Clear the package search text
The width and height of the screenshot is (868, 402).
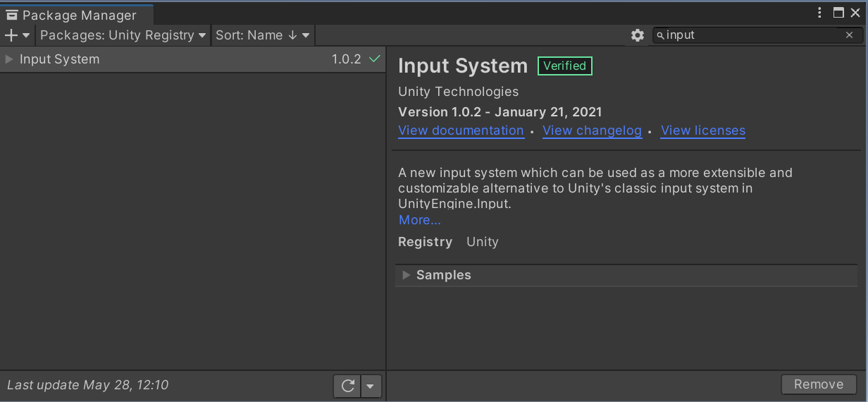pyautogui.click(x=850, y=35)
